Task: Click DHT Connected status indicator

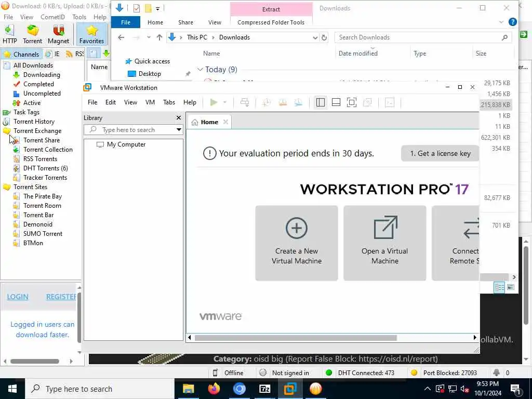Action: pyautogui.click(x=361, y=373)
